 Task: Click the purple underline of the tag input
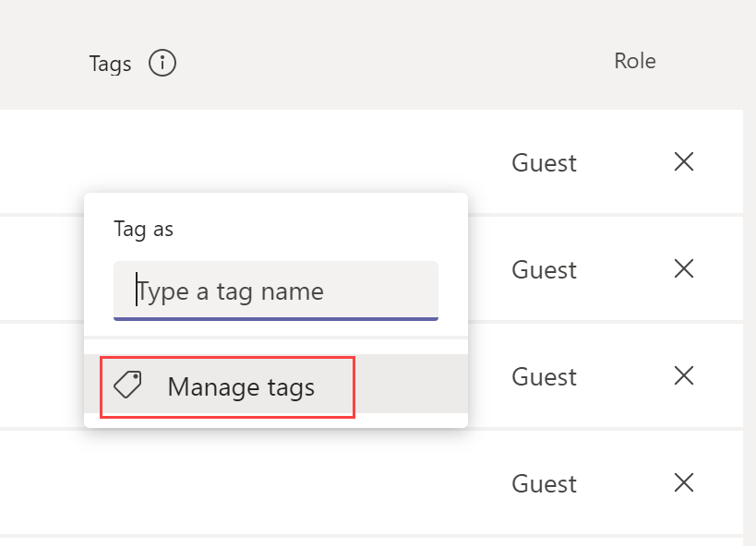coord(276,319)
